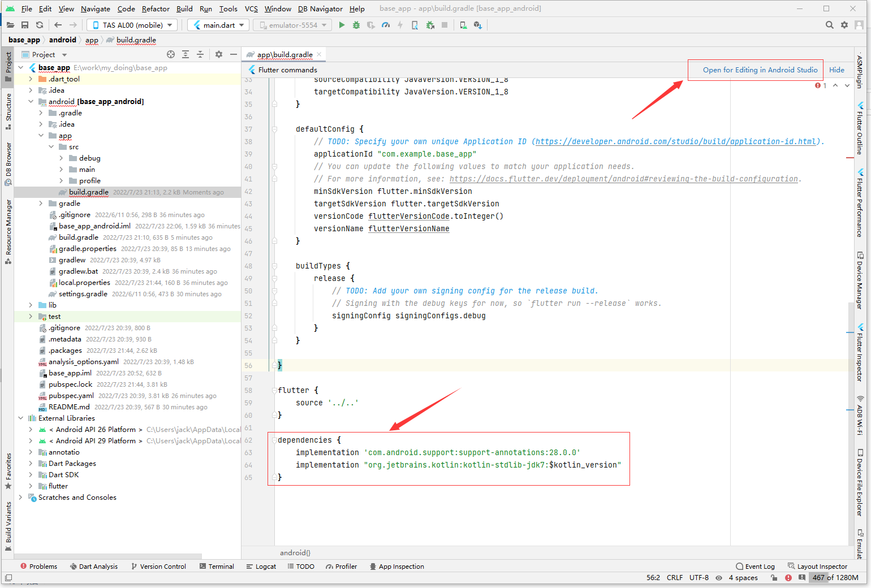The image size is (871, 588).
Task: Click the magnifier icon for Search Everywhere
Action: pyautogui.click(x=829, y=25)
